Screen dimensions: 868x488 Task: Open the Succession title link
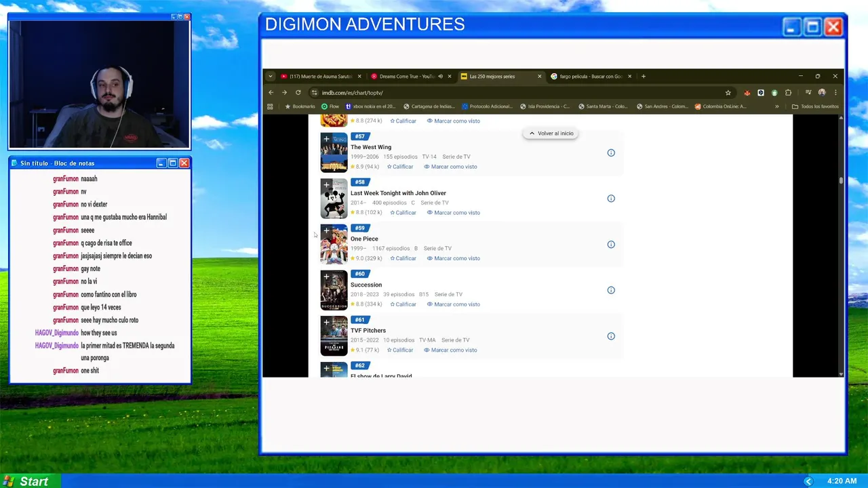click(x=366, y=285)
